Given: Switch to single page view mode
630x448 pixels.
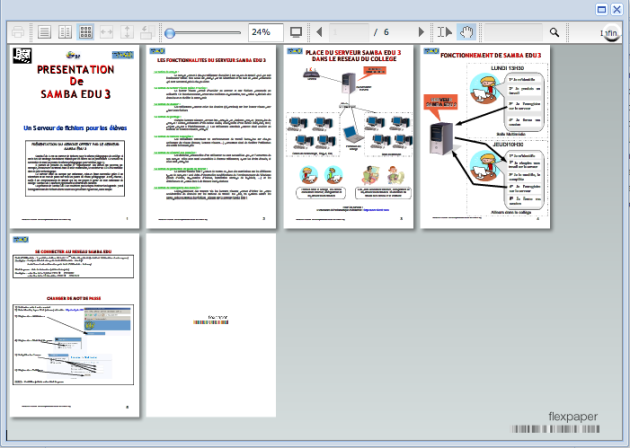Looking at the screenshot, I should click(45, 32).
